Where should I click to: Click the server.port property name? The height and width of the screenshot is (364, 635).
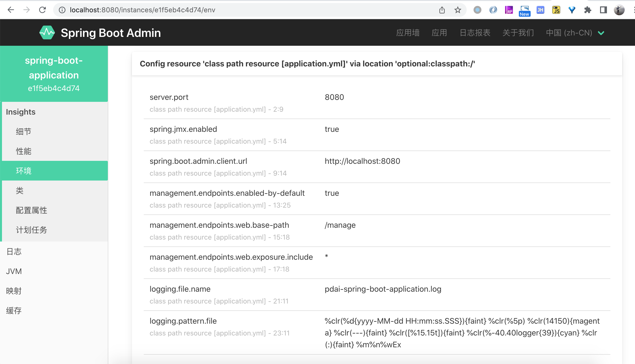tap(169, 97)
